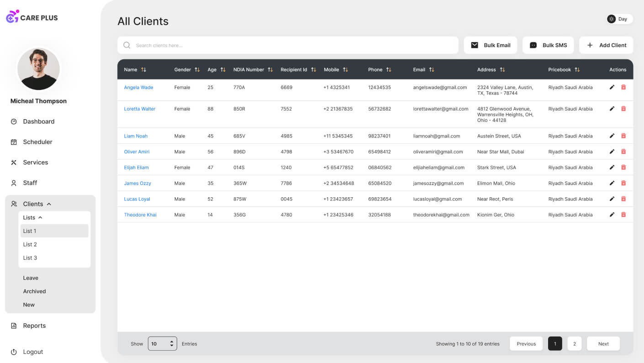The image size is (644, 363).
Task: Sort by Age using the arrows icon
Action: tap(223, 69)
